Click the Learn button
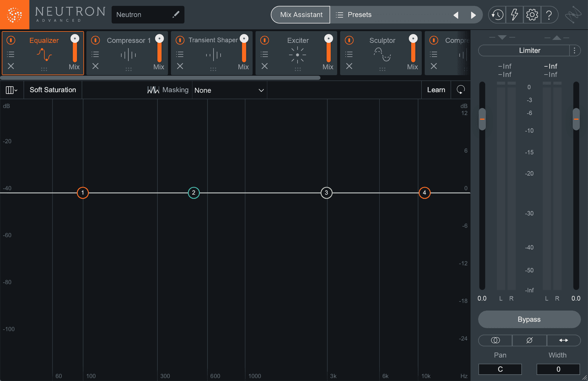 click(x=436, y=90)
